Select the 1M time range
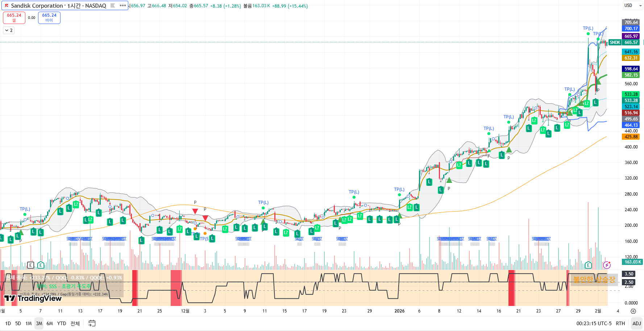 click(x=29, y=323)
